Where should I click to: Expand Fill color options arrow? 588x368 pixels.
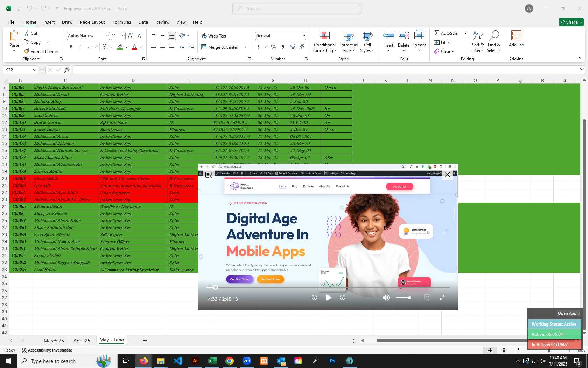(x=126, y=47)
